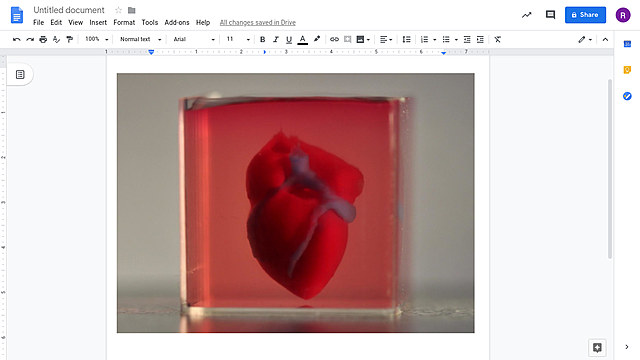Show the document outline icon
The width and height of the screenshot is (640, 360).
pos(20,74)
